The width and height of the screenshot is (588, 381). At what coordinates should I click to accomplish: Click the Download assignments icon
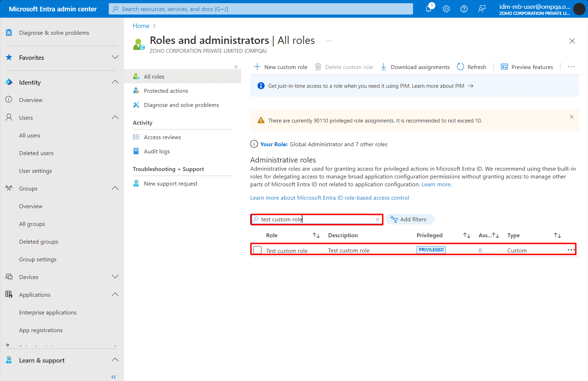tap(384, 67)
